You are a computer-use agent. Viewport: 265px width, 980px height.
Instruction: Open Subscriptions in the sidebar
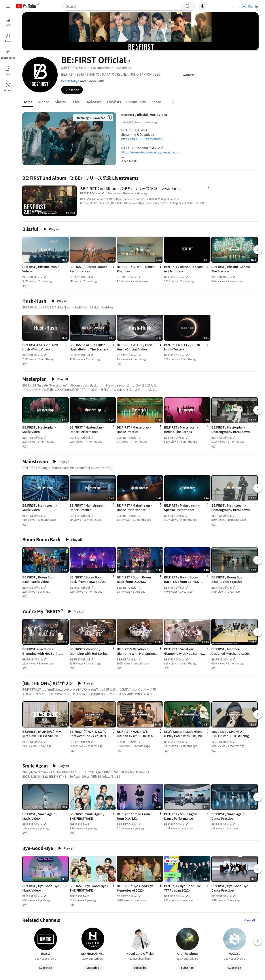(x=8, y=54)
